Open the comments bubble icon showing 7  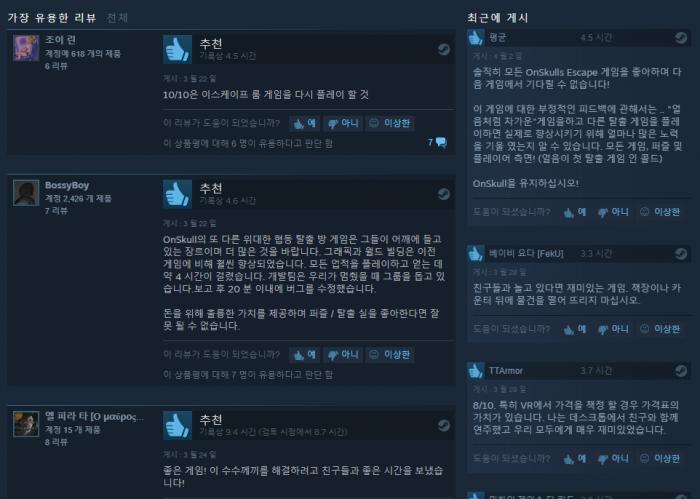click(x=441, y=142)
